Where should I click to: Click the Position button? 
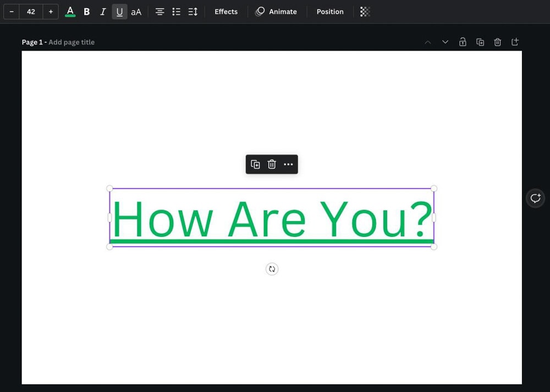point(330,12)
